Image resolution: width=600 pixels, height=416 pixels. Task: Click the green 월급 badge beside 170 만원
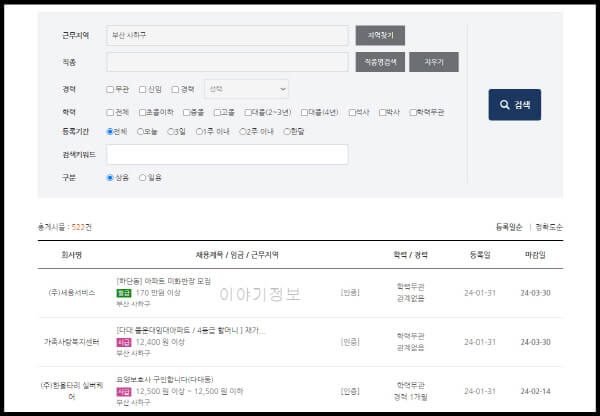(x=124, y=293)
